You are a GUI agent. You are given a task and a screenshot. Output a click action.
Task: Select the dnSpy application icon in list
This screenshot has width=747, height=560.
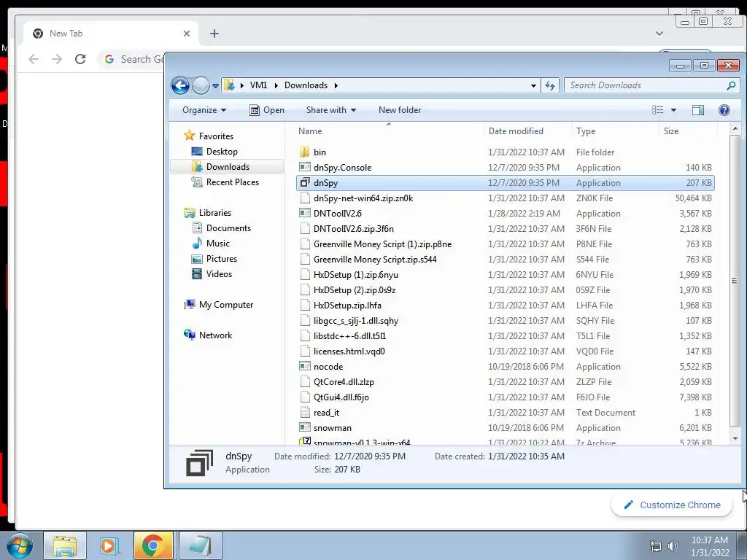(305, 182)
